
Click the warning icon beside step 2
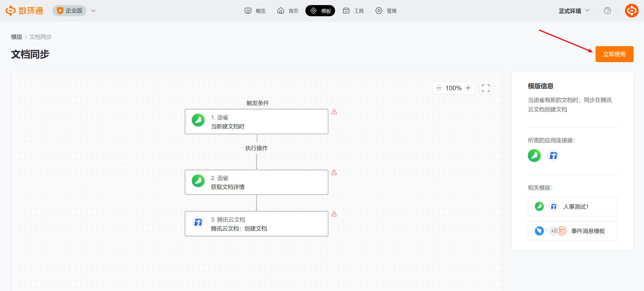pos(334,172)
